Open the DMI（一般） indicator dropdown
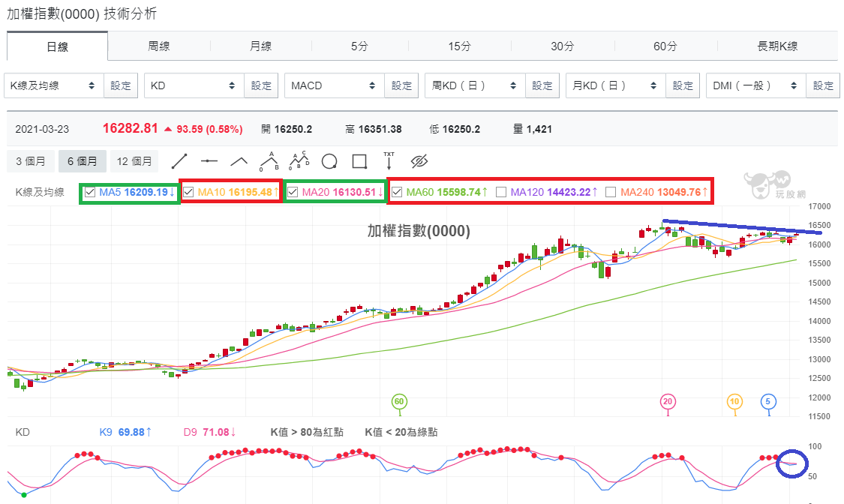Viewport: 844px width, 504px height. [x=756, y=85]
